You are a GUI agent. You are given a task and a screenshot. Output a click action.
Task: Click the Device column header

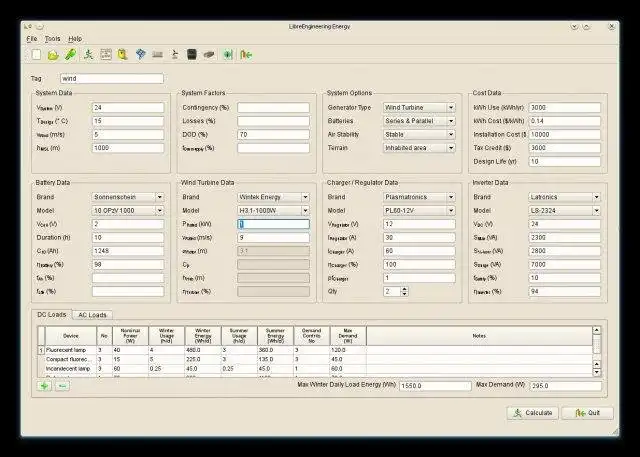coord(71,336)
